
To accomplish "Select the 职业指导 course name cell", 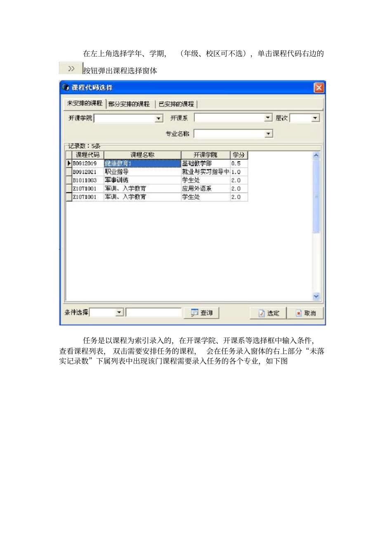I will pyautogui.click(x=142, y=172).
